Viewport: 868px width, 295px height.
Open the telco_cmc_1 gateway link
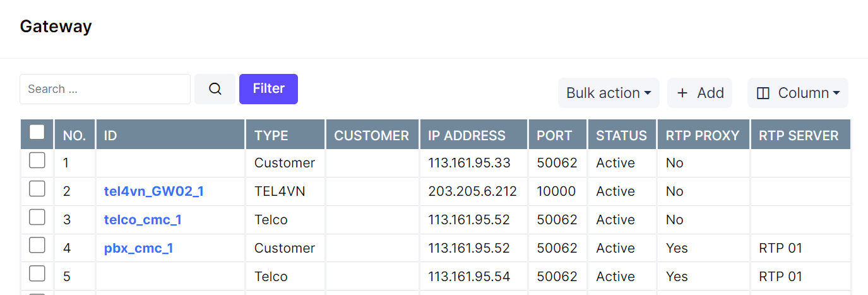pos(143,220)
